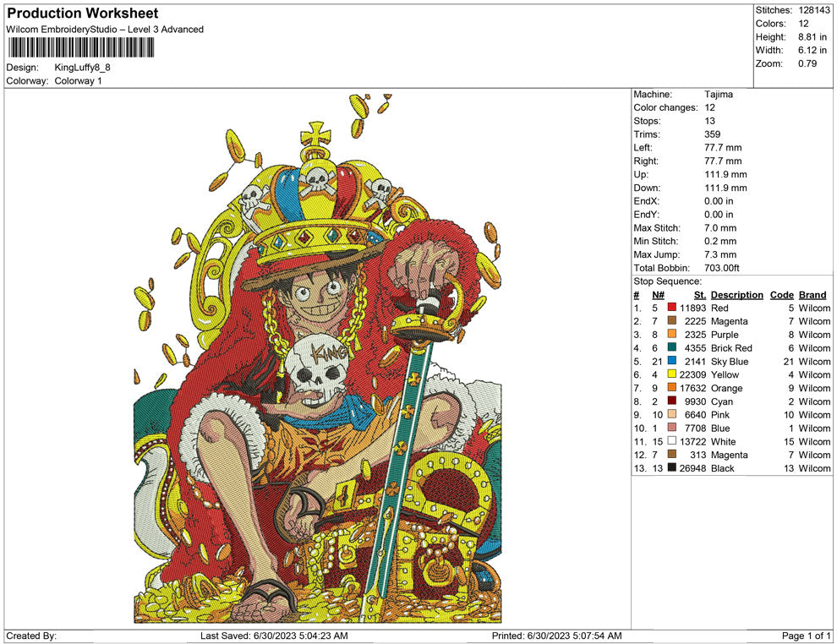Click the N# column header
837x644 pixels.
[x=658, y=295]
